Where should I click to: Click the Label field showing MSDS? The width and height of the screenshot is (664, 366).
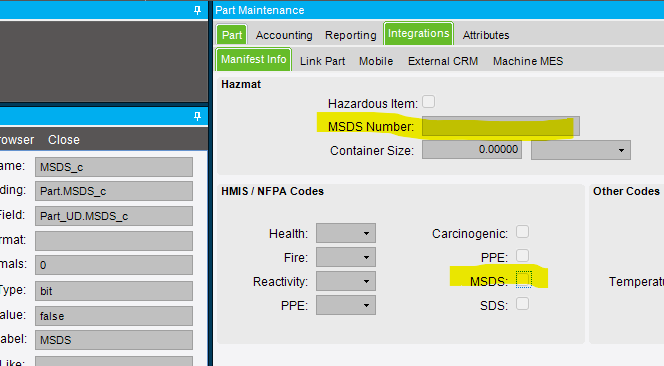(x=114, y=340)
